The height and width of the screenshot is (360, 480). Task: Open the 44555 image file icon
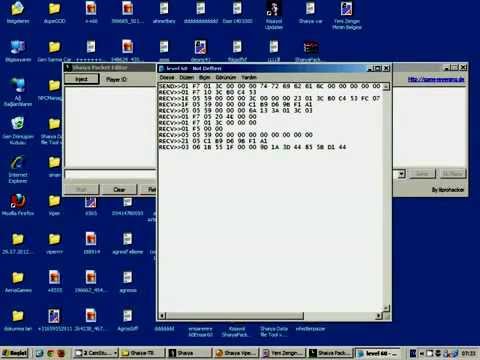pyautogui.click(x=54, y=282)
